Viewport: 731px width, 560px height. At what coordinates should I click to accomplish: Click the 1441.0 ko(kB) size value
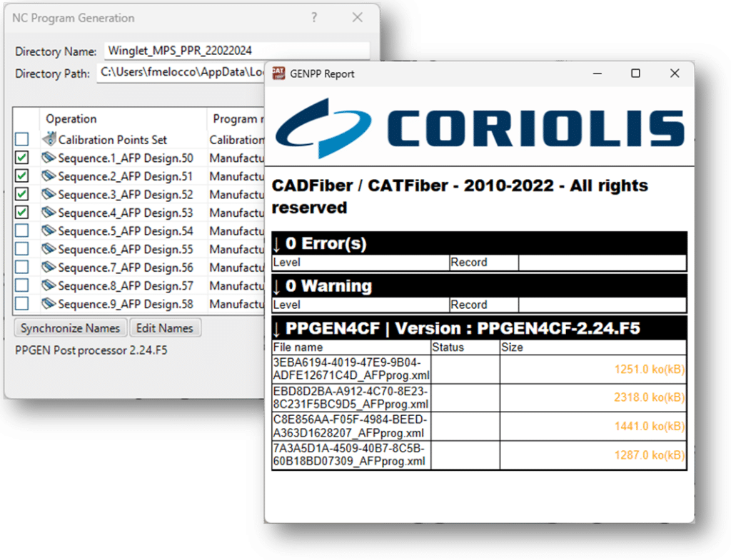tap(650, 427)
